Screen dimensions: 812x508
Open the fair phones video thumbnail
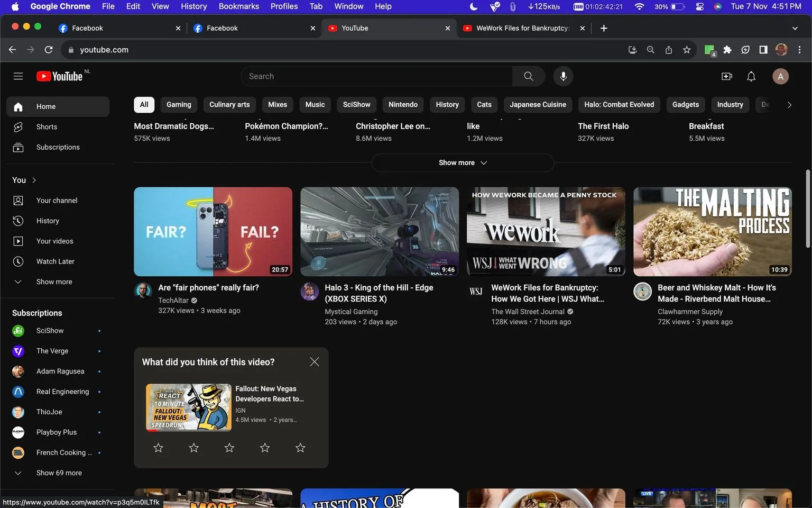[213, 232]
